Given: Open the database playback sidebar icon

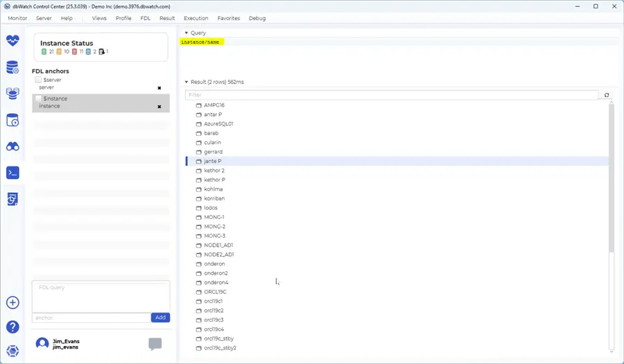Looking at the screenshot, I should click(12, 120).
